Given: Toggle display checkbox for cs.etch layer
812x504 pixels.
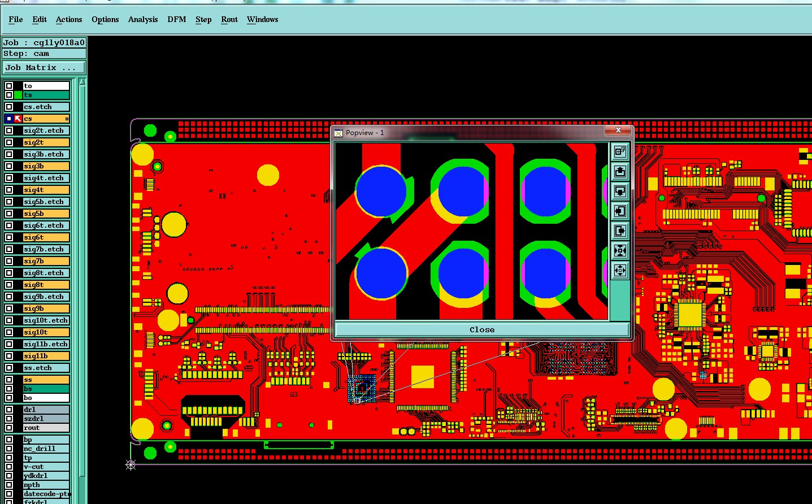Looking at the screenshot, I should (9, 107).
